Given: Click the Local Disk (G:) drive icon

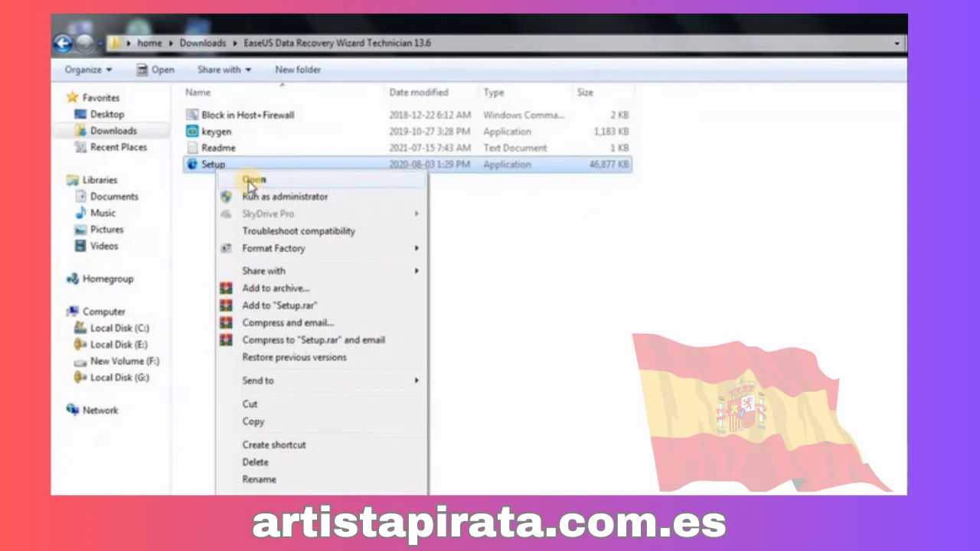Looking at the screenshot, I should (x=80, y=377).
